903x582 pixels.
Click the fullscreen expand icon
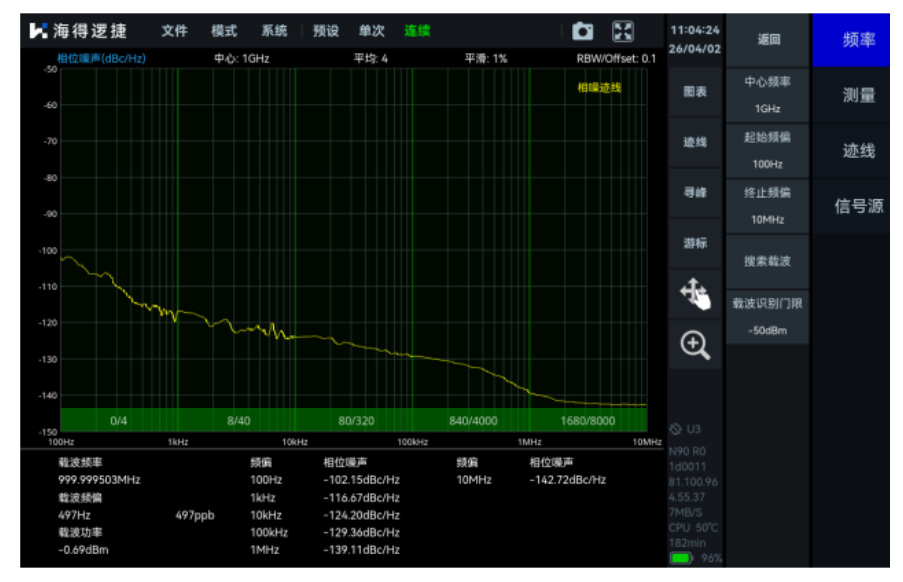[623, 32]
